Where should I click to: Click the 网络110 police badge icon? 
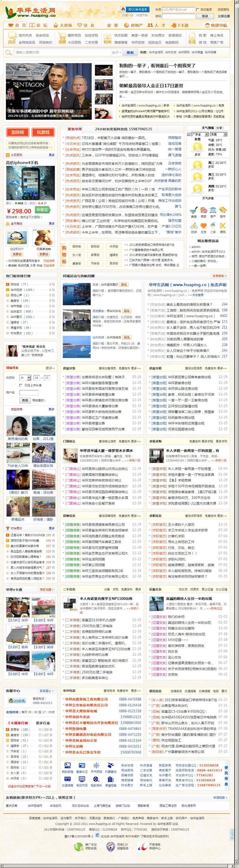pyautogui.click(x=110, y=847)
